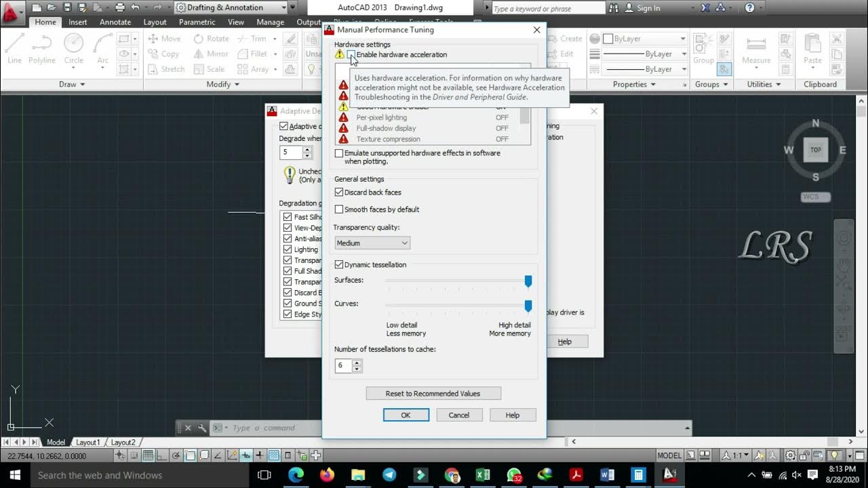Check Emulate unsupported hardware effects in software

pos(339,153)
